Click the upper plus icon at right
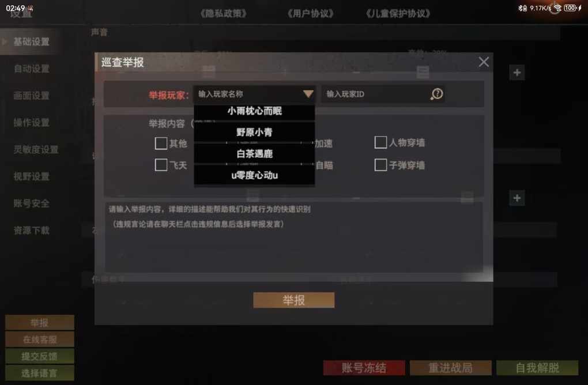This screenshot has width=588, height=385. [x=517, y=73]
